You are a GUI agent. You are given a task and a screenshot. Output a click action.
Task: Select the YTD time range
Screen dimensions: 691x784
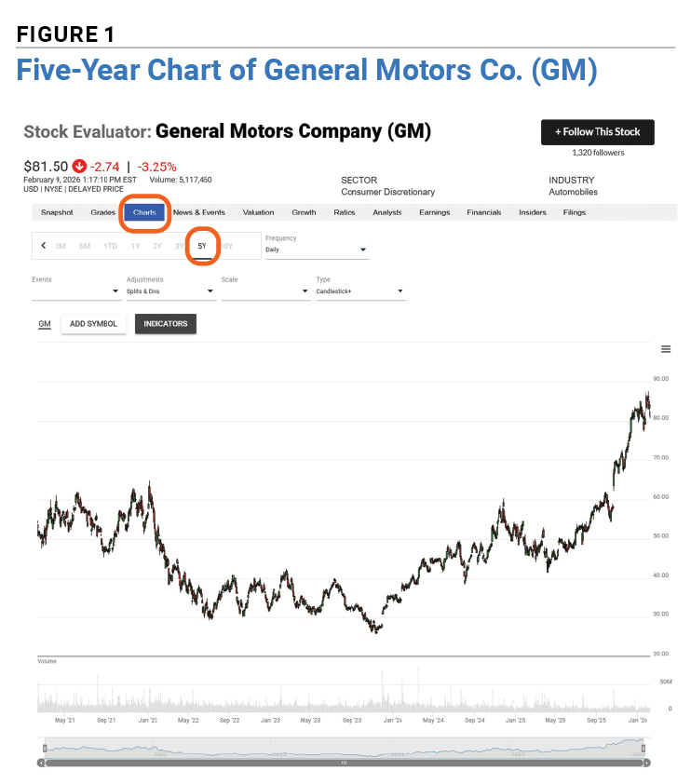[x=110, y=246]
